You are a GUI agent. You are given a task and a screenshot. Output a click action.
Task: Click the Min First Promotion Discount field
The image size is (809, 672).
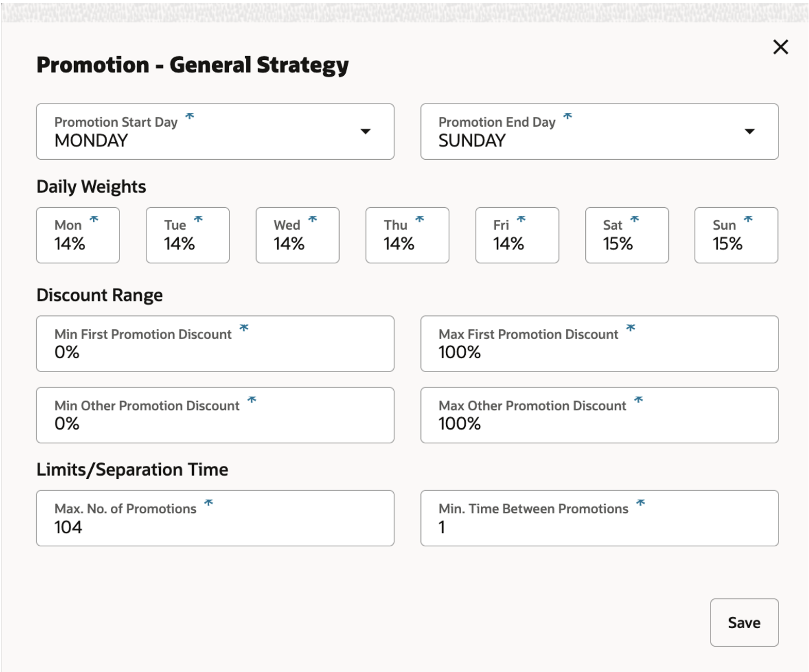click(215, 344)
